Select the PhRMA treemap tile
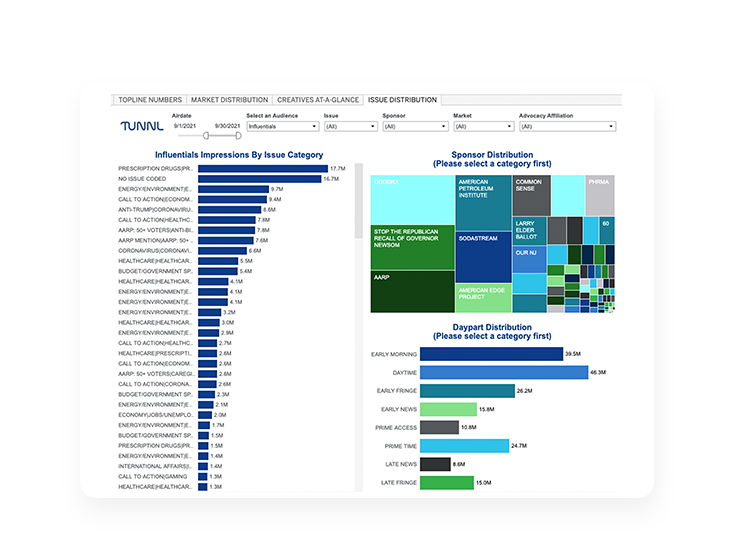 coord(600,195)
